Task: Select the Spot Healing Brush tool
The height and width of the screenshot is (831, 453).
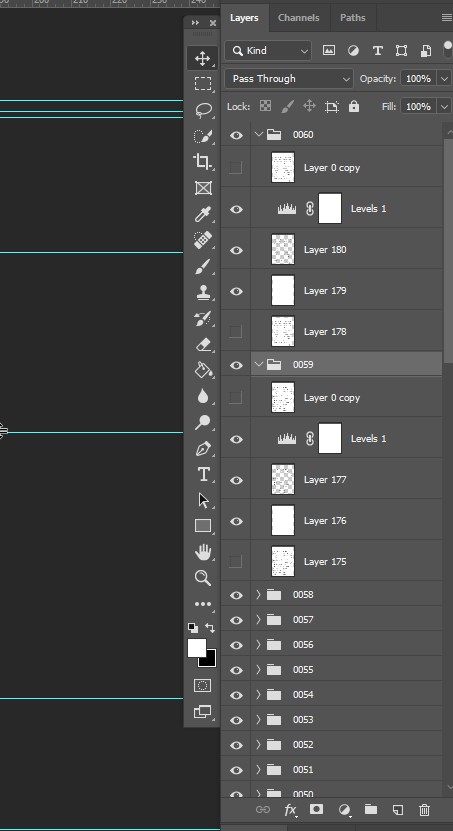Action: (203, 240)
